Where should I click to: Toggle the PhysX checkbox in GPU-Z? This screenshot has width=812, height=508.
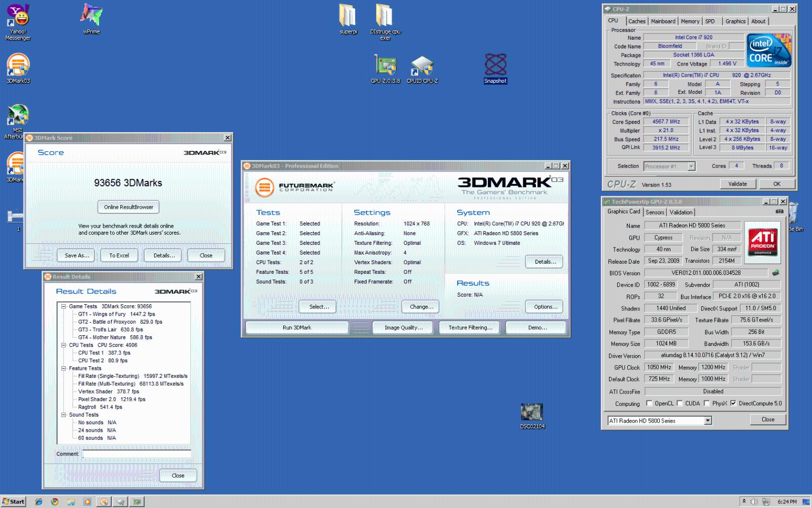click(706, 403)
